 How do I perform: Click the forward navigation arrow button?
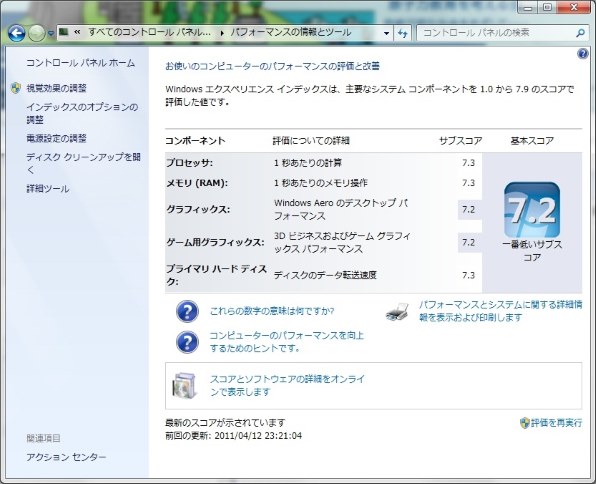[37, 33]
